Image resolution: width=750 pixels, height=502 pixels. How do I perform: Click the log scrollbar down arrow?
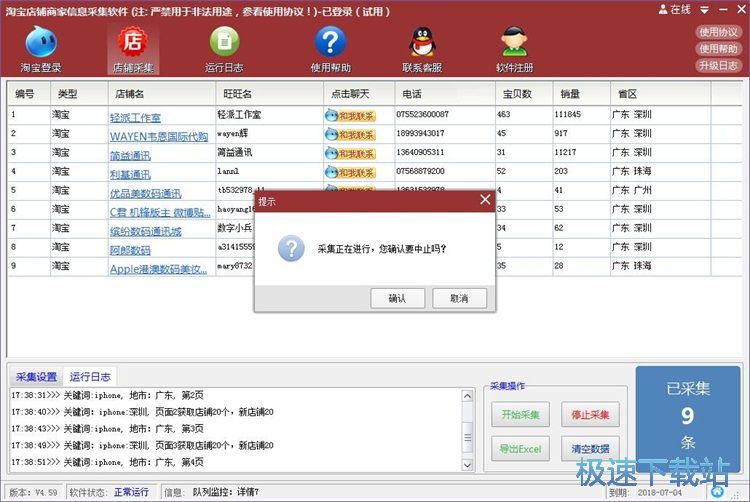tap(467, 465)
